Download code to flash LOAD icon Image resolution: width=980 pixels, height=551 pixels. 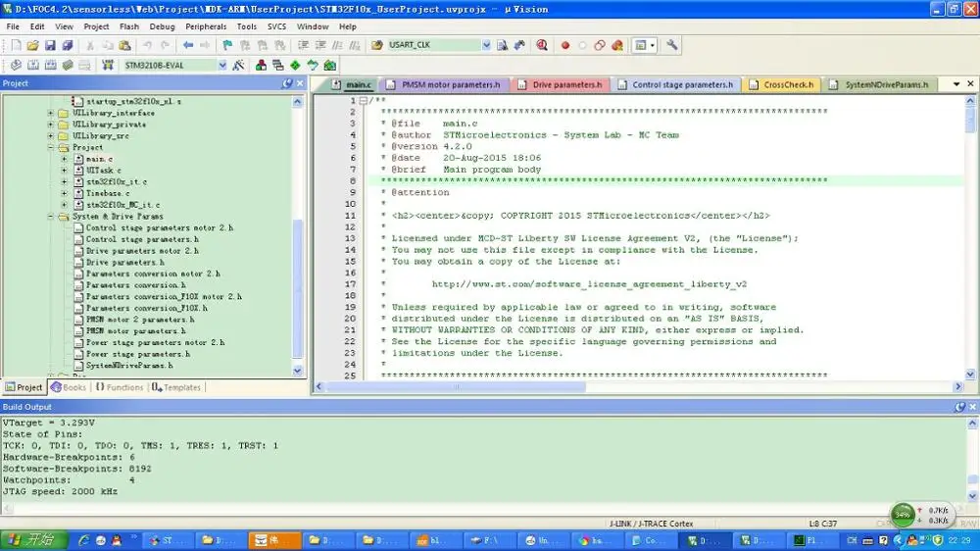108,65
